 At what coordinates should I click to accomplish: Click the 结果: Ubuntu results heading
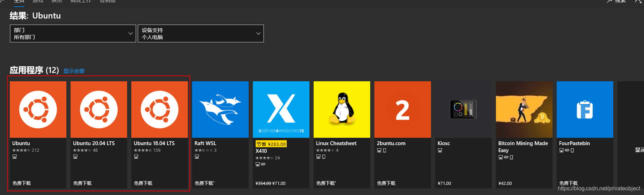click(x=35, y=16)
